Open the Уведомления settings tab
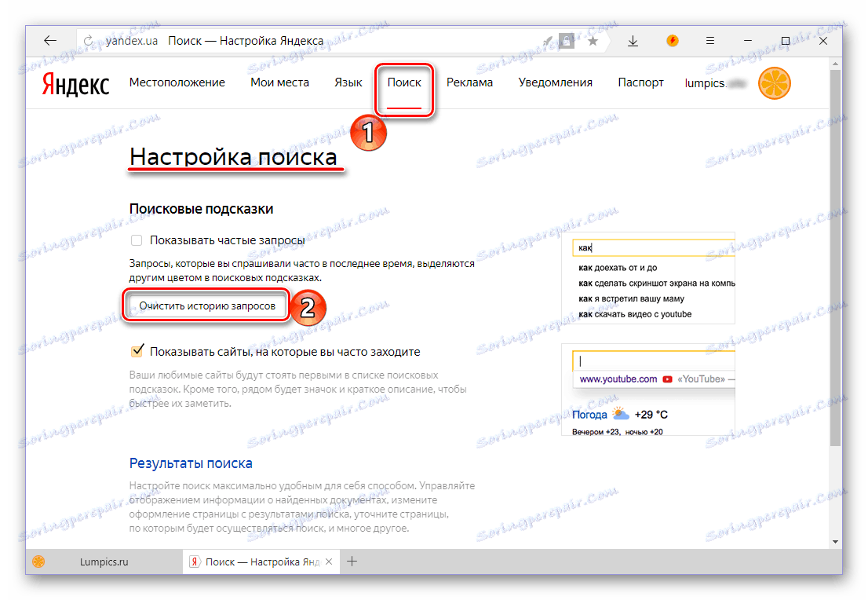The height and width of the screenshot is (600, 868). tap(555, 82)
